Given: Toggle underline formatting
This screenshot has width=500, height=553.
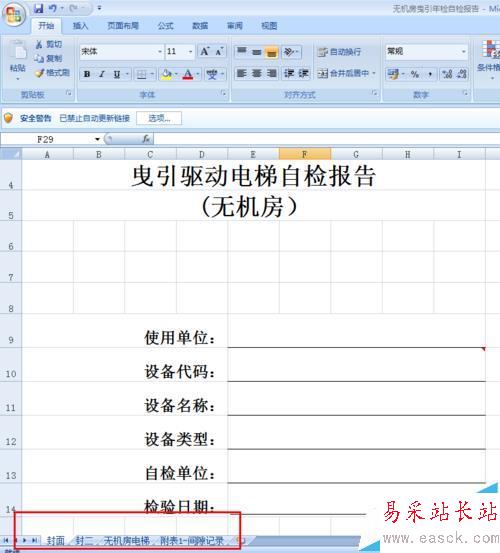Looking at the screenshot, I should point(117,74).
